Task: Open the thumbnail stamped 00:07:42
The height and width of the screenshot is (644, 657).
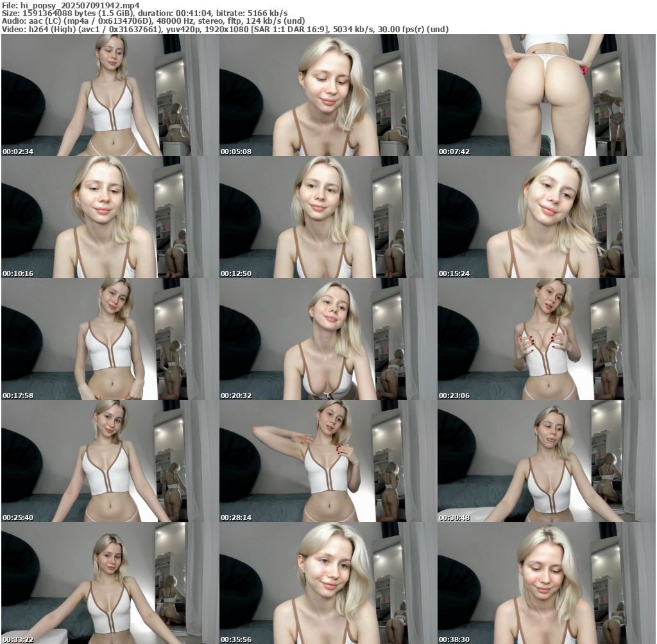Action: [547, 95]
